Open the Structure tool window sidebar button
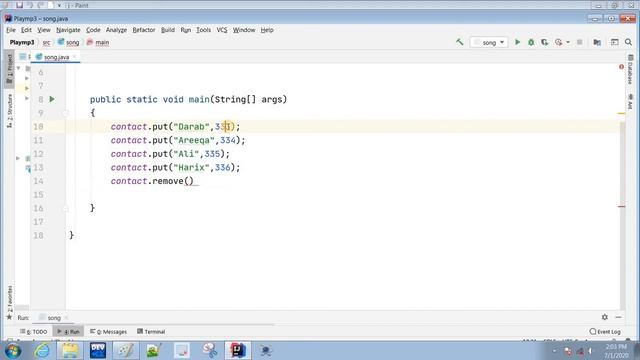The height and width of the screenshot is (360, 640). 9,111
